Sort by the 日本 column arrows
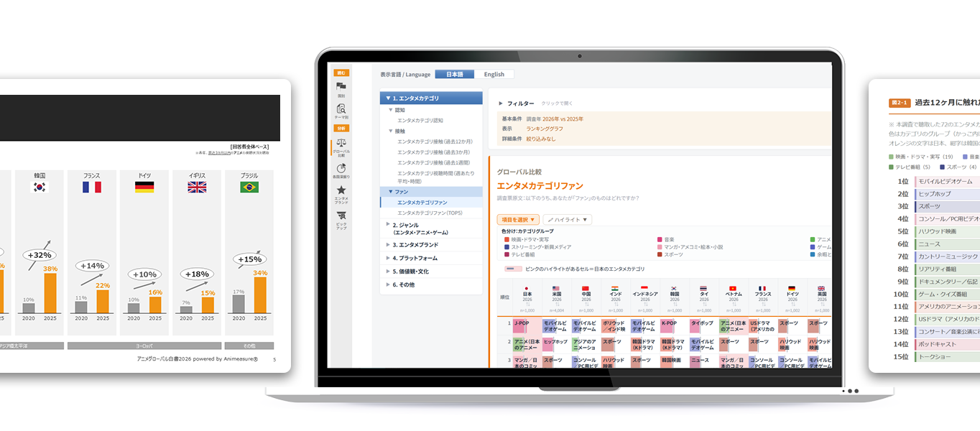The width and height of the screenshot is (980, 431). click(x=527, y=305)
